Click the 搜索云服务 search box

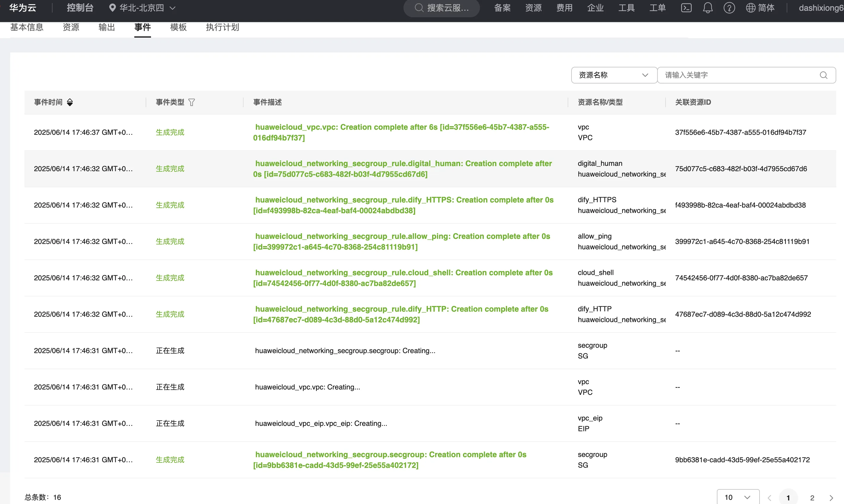click(442, 8)
